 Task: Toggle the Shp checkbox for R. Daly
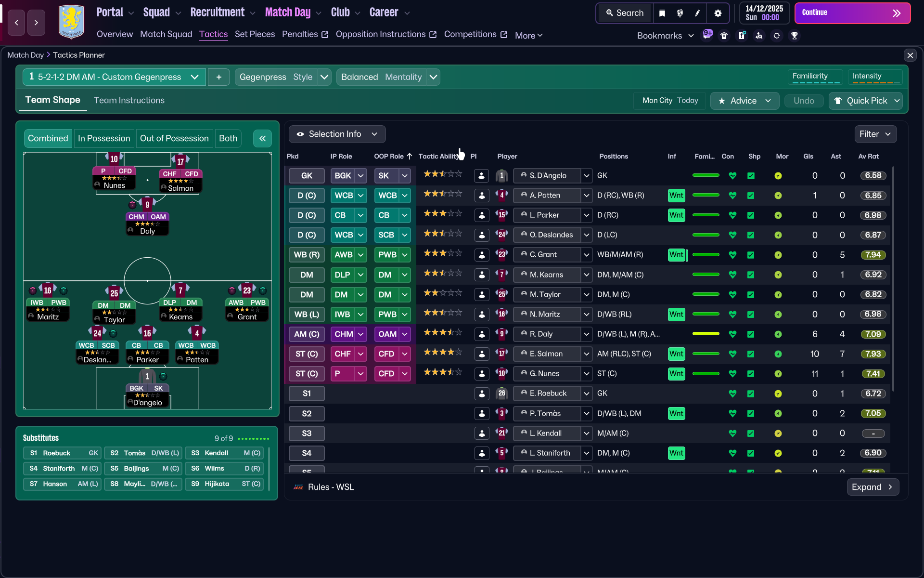pos(751,334)
